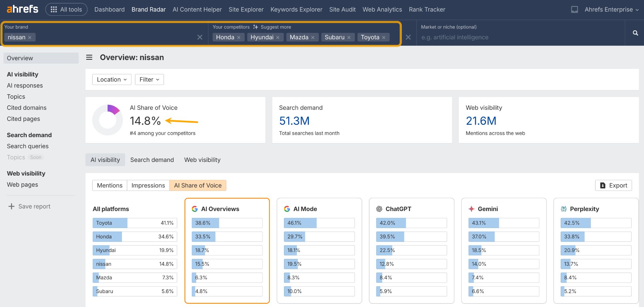This screenshot has height=307, width=644.
Task: Click the ChatGPT platform icon
Action: point(379,209)
